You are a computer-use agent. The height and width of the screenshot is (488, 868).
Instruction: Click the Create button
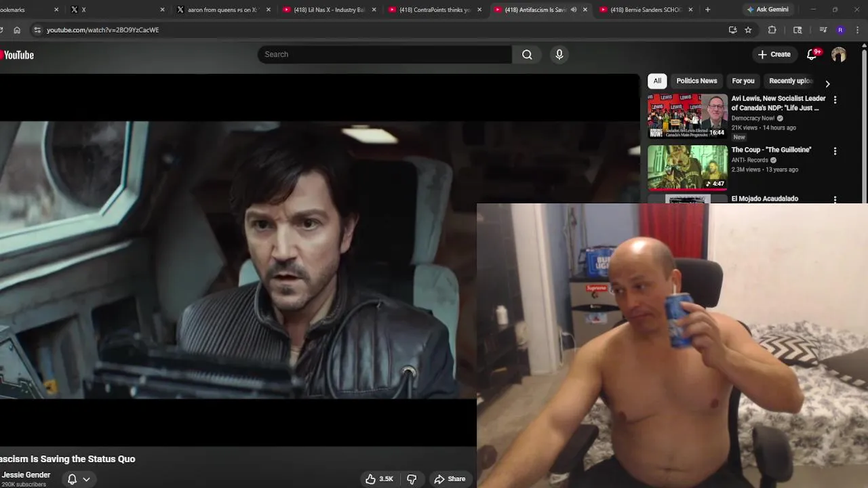pyautogui.click(x=774, y=54)
